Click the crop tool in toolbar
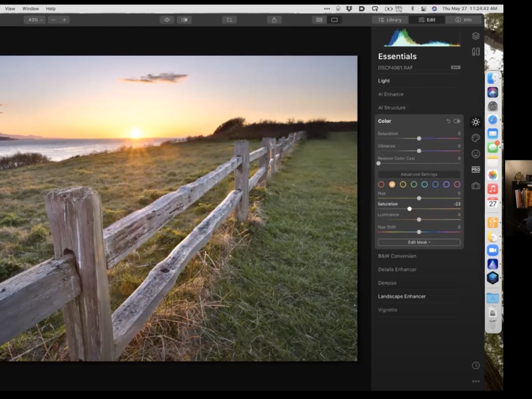Image resolution: width=532 pixels, height=399 pixels. tap(229, 20)
